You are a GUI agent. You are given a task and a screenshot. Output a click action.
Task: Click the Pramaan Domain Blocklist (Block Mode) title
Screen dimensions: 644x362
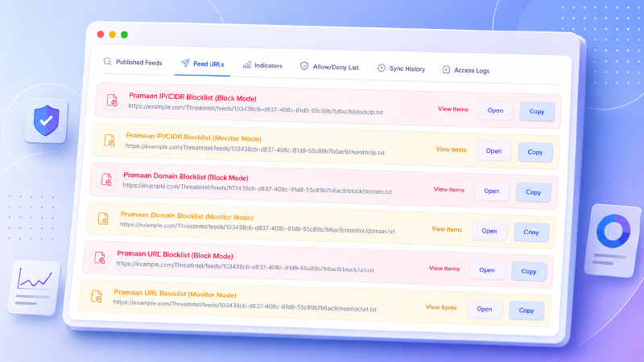186,176
